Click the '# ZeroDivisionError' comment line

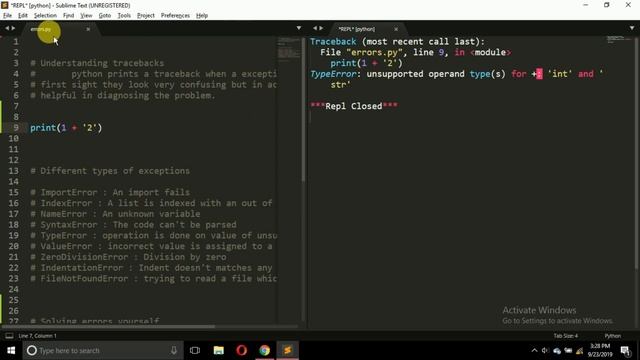(x=128, y=257)
